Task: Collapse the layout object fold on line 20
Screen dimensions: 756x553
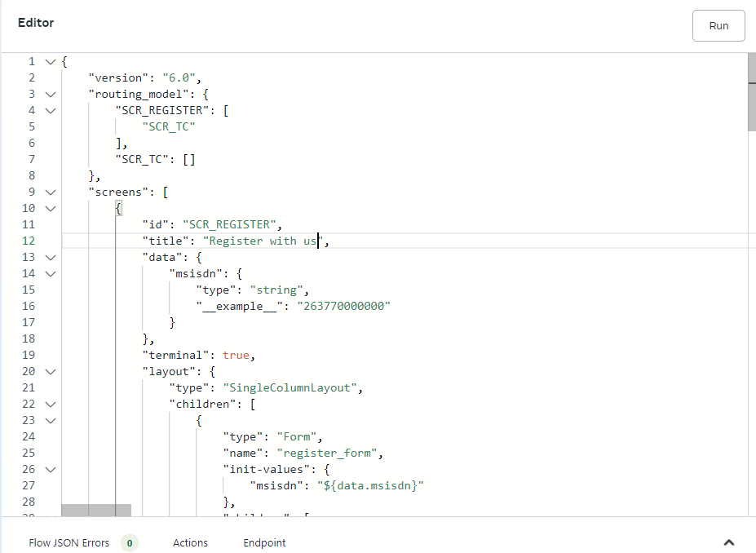Action: tap(51, 372)
